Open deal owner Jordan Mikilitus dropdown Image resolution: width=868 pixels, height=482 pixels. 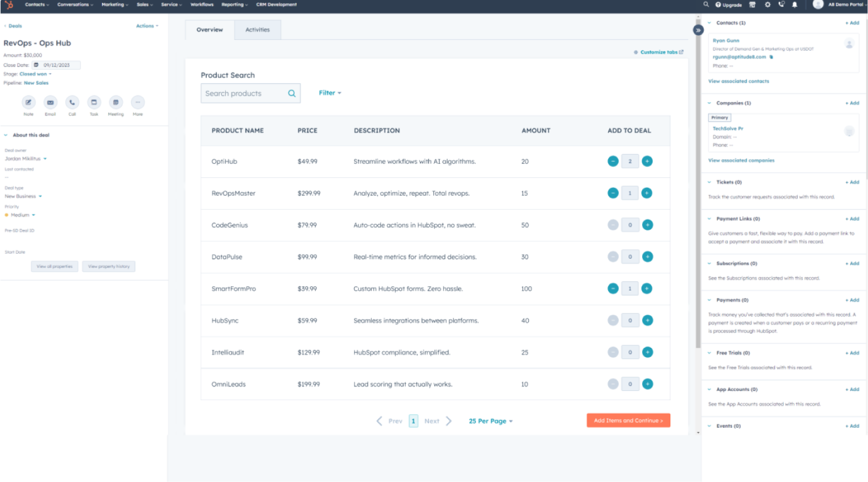(26, 158)
